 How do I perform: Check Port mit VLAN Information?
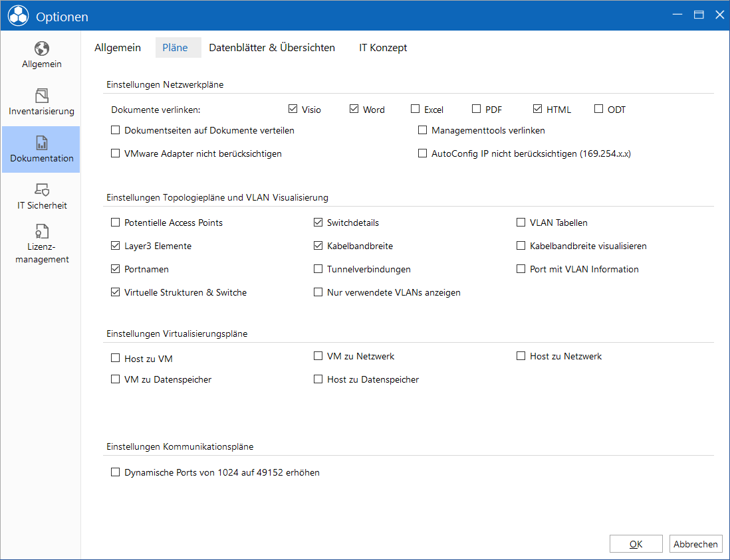[521, 269]
